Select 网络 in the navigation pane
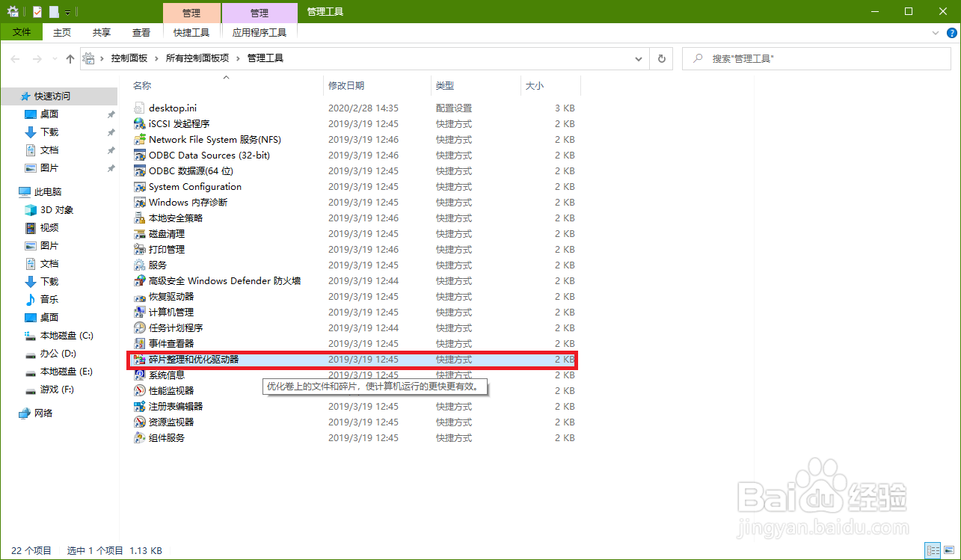The width and height of the screenshot is (961, 560). tap(43, 413)
